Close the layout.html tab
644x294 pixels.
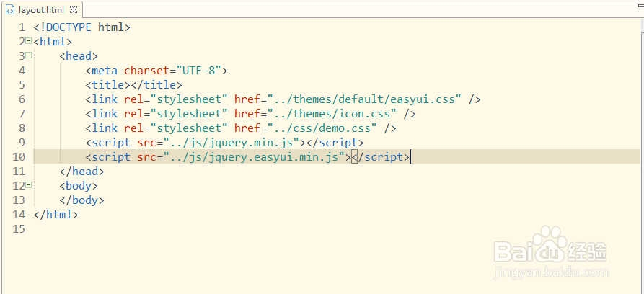[74, 9]
